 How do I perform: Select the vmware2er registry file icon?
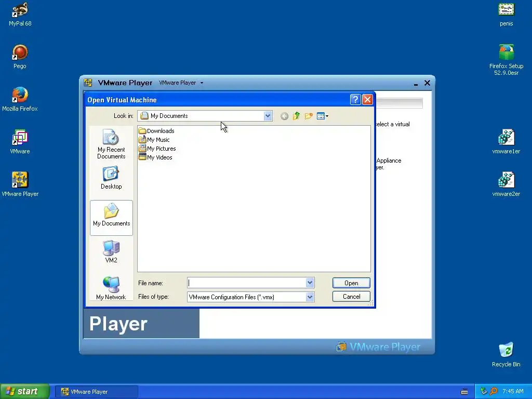point(506,184)
